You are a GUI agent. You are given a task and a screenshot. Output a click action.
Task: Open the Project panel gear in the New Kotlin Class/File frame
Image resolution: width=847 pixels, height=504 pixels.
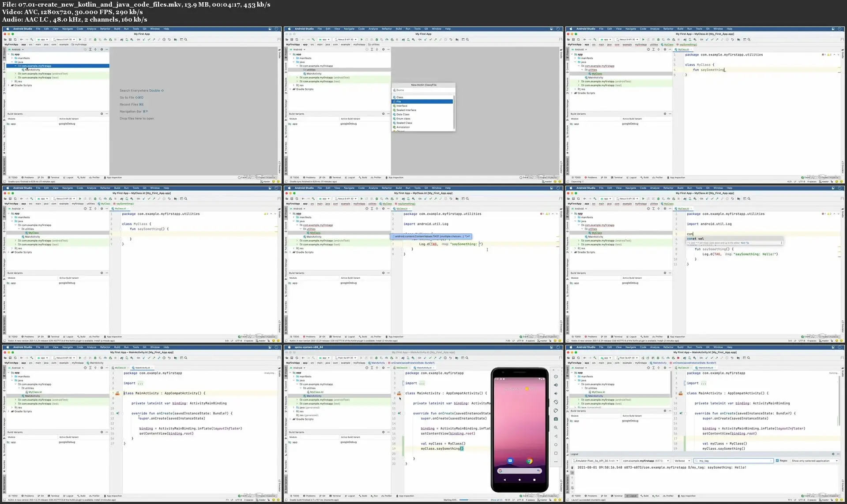(x=383, y=49)
